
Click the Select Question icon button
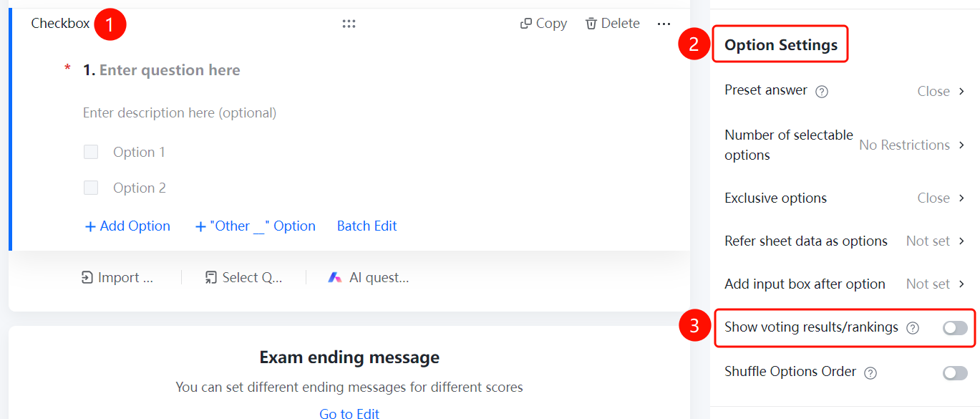(x=243, y=278)
